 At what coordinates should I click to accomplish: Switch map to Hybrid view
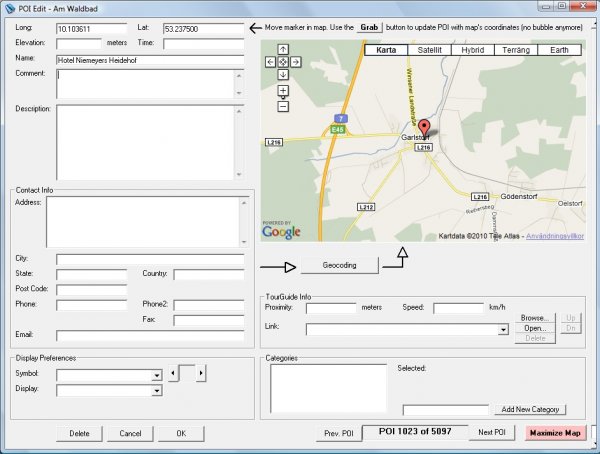[x=473, y=50]
